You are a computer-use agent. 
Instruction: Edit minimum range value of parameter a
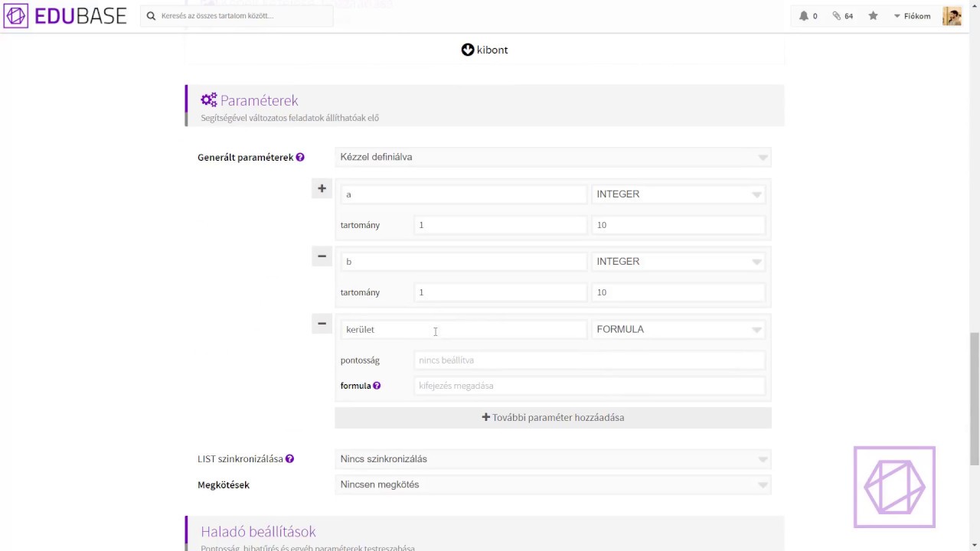click(501, 225)
